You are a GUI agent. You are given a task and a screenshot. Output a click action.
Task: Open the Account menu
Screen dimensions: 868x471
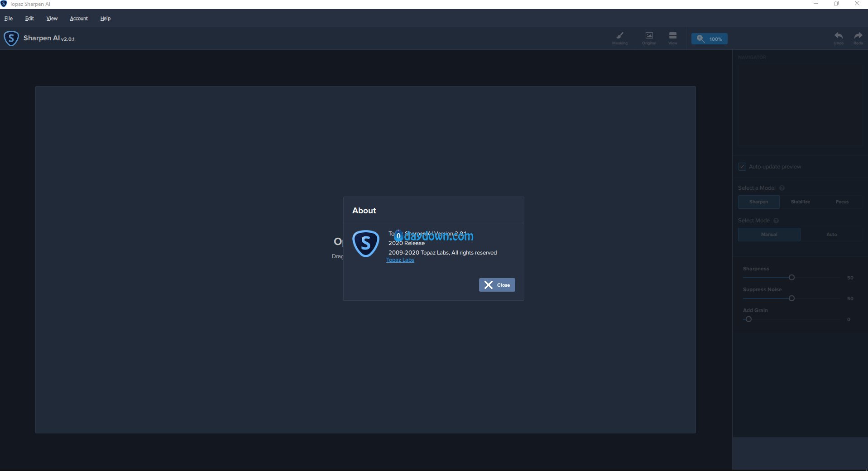point(79,19)
